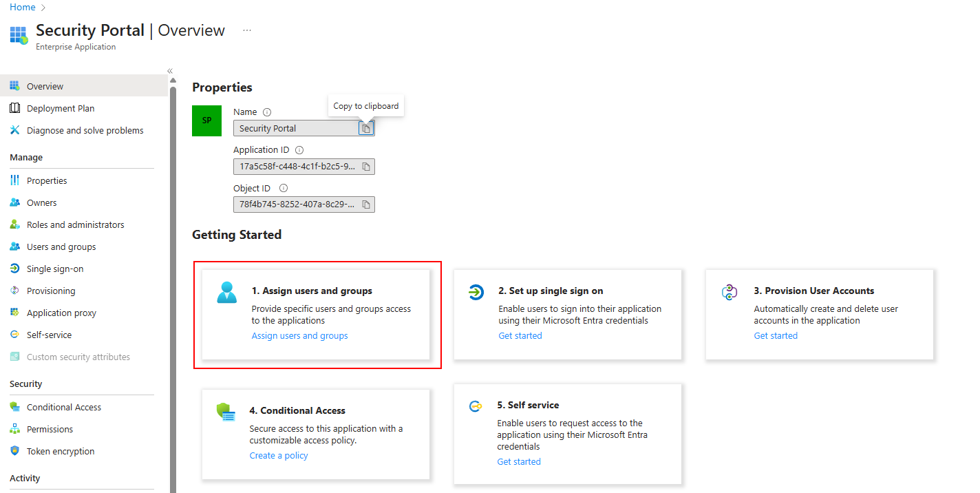Click the Object ID field
The height and width of the screenshot is (493, 980).
click(304, 204)
